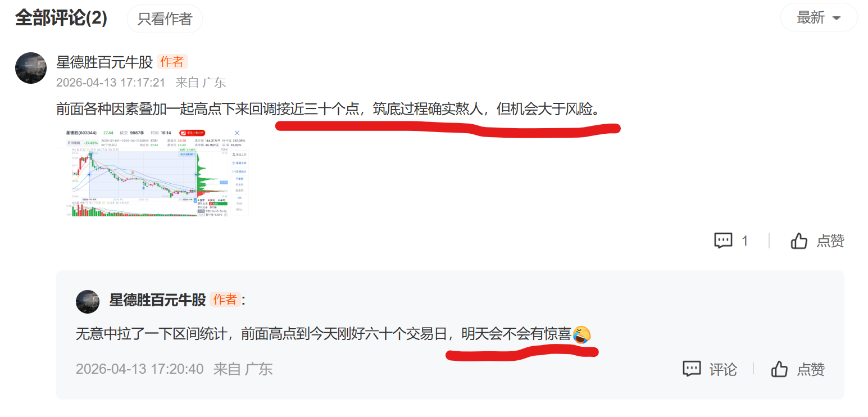This screenshot has width=868, height=417.
Task: Like the first comment via thumbs-up icon
Action: (x=799, y=241)
